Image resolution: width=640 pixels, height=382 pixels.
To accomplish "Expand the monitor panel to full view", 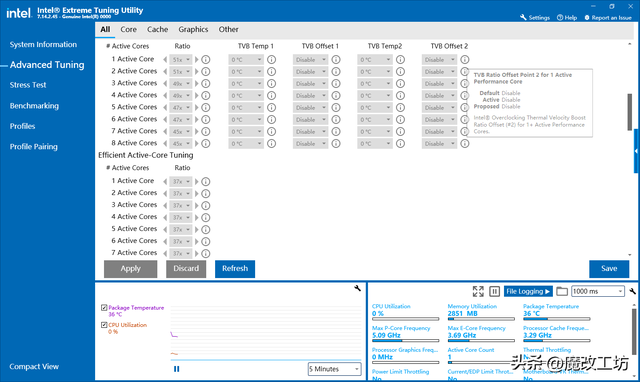I will [x=478, y=291].
